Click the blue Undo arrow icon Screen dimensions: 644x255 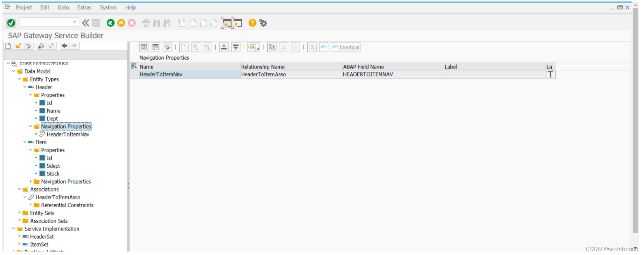324,47
